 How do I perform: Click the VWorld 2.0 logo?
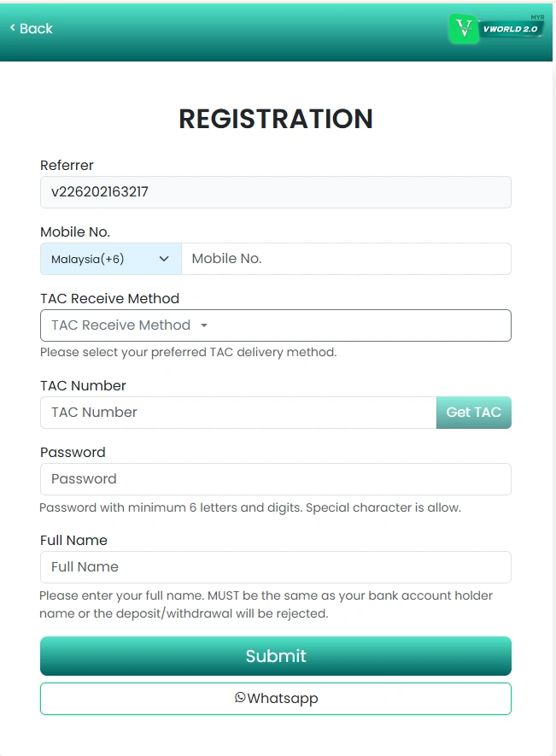510,28
